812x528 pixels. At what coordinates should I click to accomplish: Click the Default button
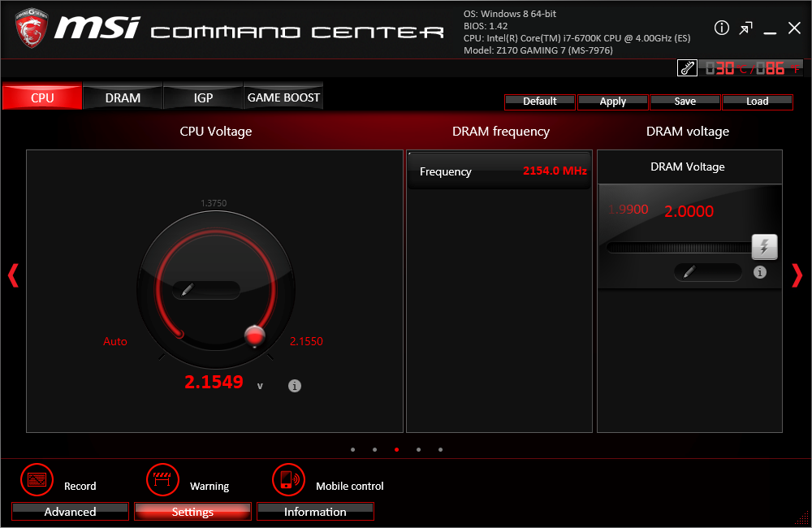coord(540,102)
